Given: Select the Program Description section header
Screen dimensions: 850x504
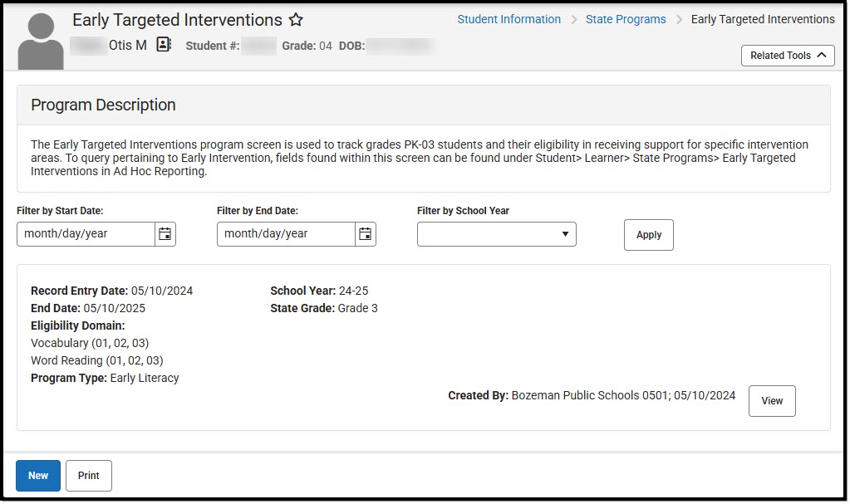Looking at the screenshot, I should point(103,105).
